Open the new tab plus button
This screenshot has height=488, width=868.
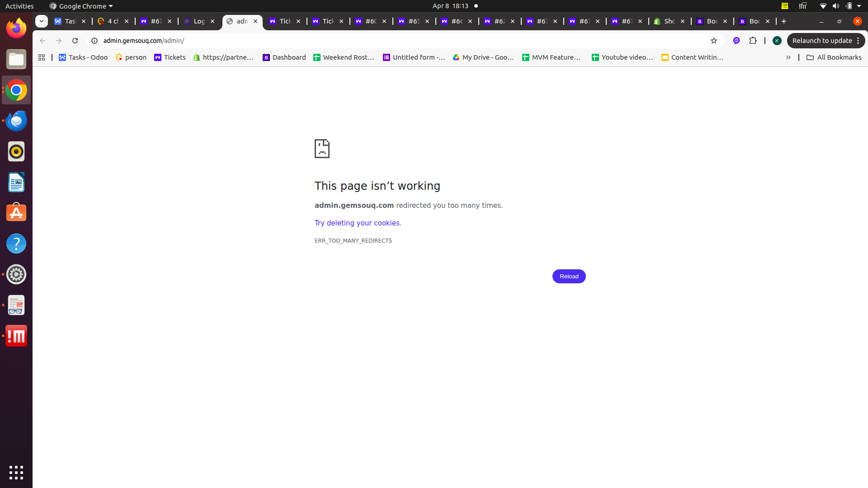pos(784,21)
